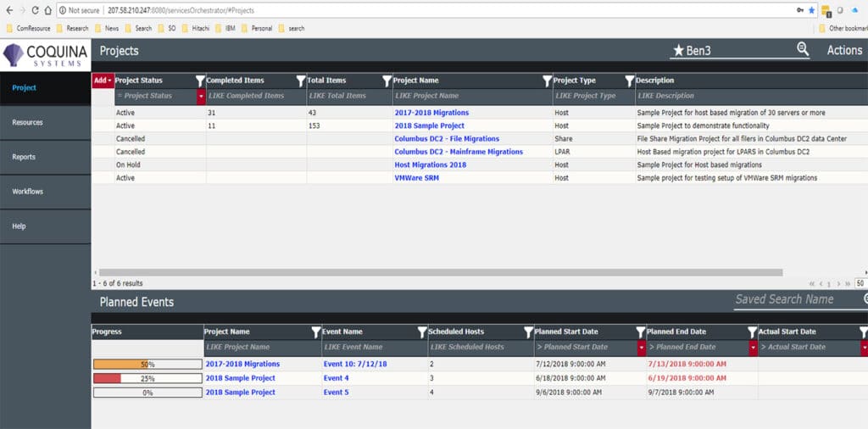This screenshot has height=429, width=868.
Task: Click the 1 - 6 of 6 results text
Action: click(117, 283)
